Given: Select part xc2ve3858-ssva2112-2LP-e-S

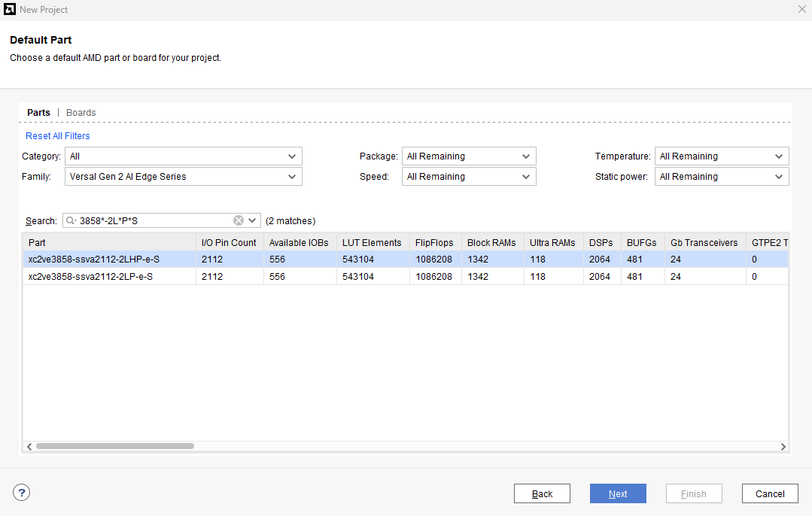Looking at the screenshot, I should (406, 276).
